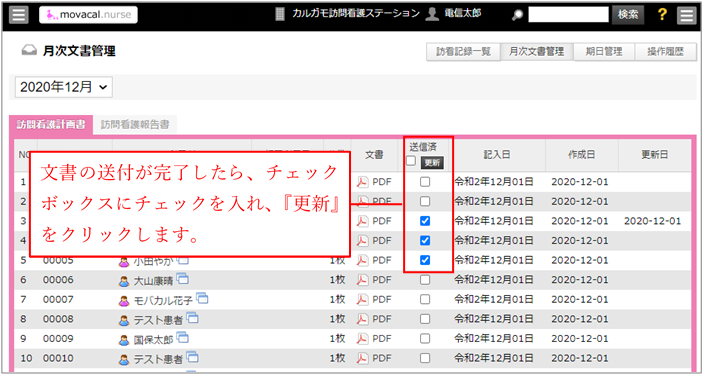
Task: Click the patient icon next to モバカル花子
Action: (124, 300)
